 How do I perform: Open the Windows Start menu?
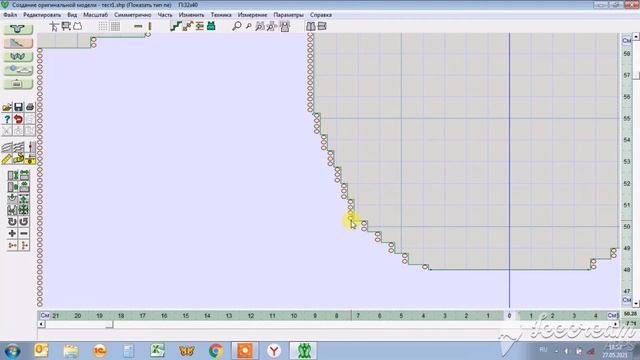tap(13, 351)
